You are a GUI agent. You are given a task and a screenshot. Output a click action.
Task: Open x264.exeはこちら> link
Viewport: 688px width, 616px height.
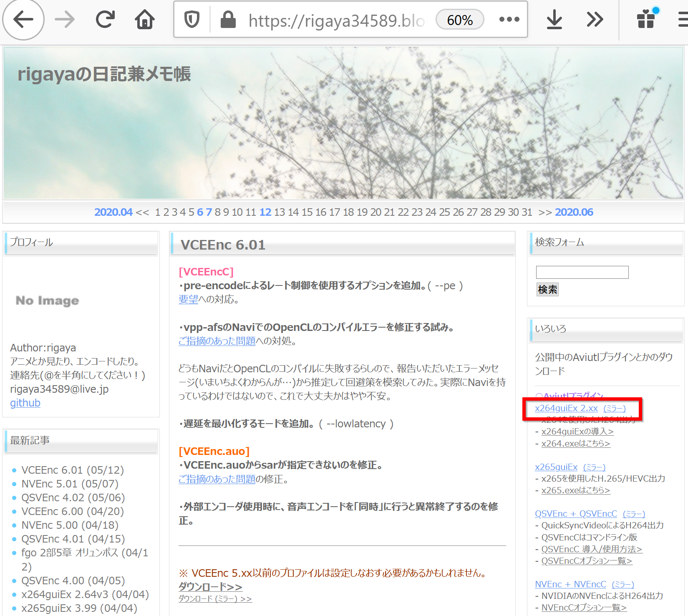coord(576,443)
